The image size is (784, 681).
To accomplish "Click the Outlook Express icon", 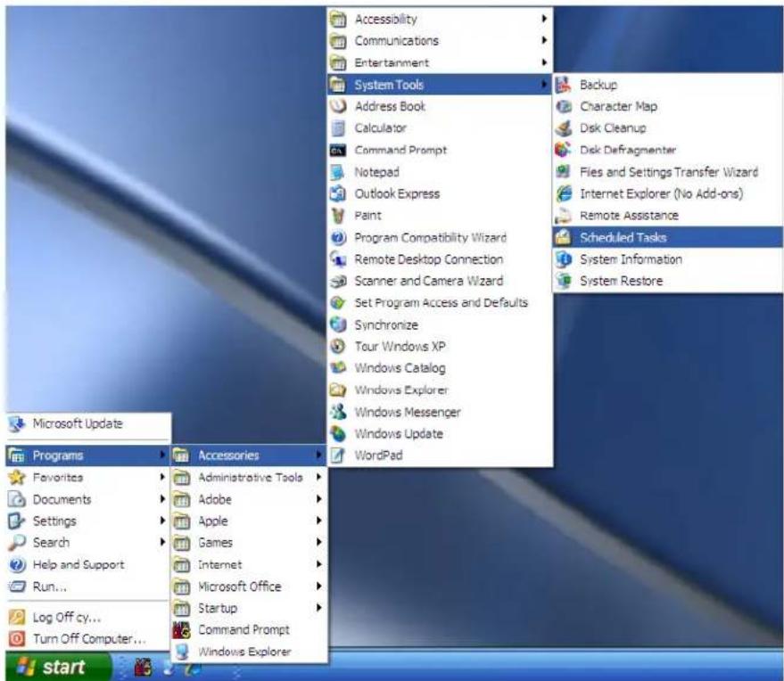I will 339,193.
